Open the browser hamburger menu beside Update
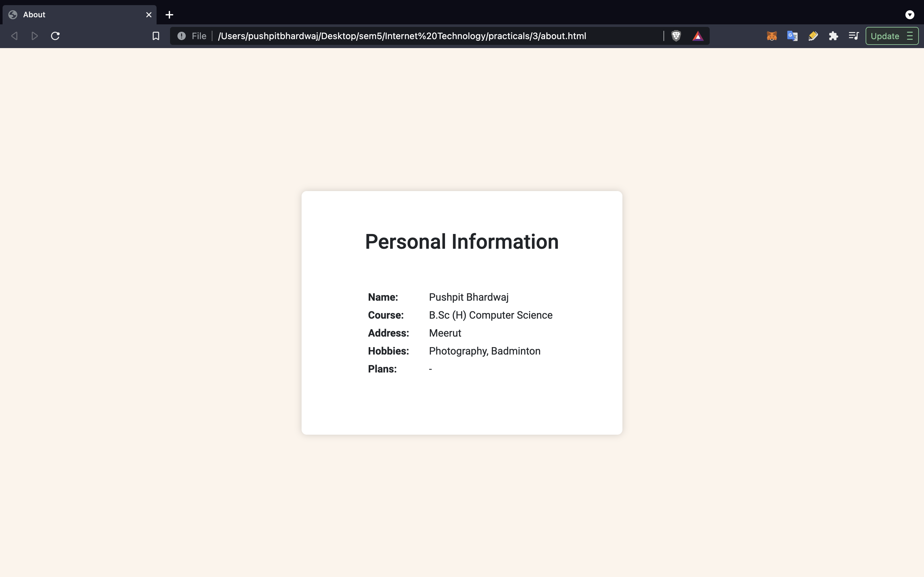The image size is (924, 577). click(x=910, y=36)
